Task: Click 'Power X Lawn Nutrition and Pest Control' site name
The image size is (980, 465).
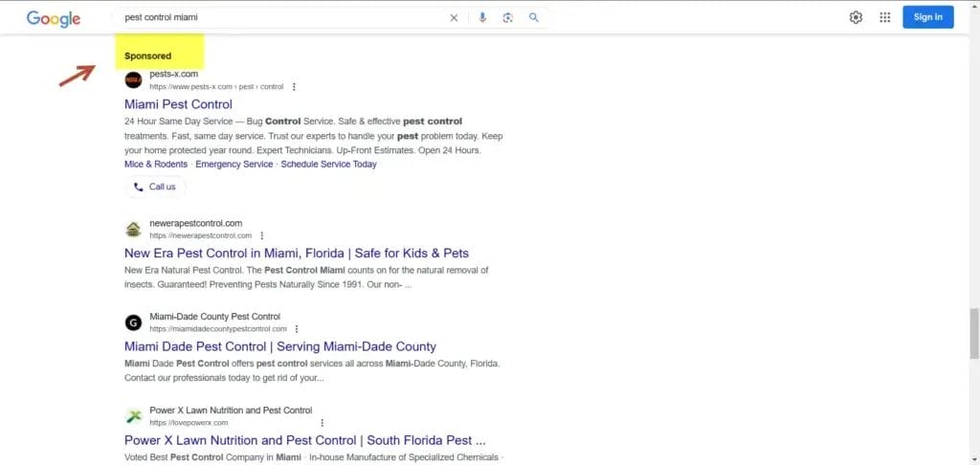Action: [231, 410]
